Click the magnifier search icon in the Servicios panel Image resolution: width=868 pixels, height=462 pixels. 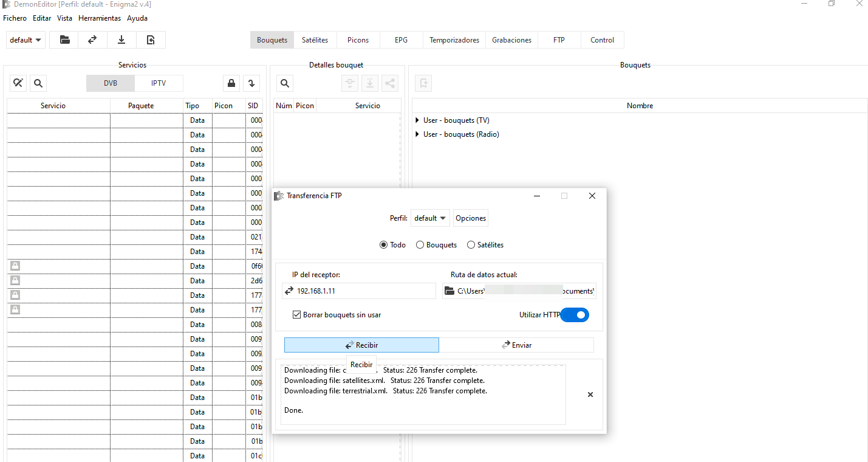(38, 83)
